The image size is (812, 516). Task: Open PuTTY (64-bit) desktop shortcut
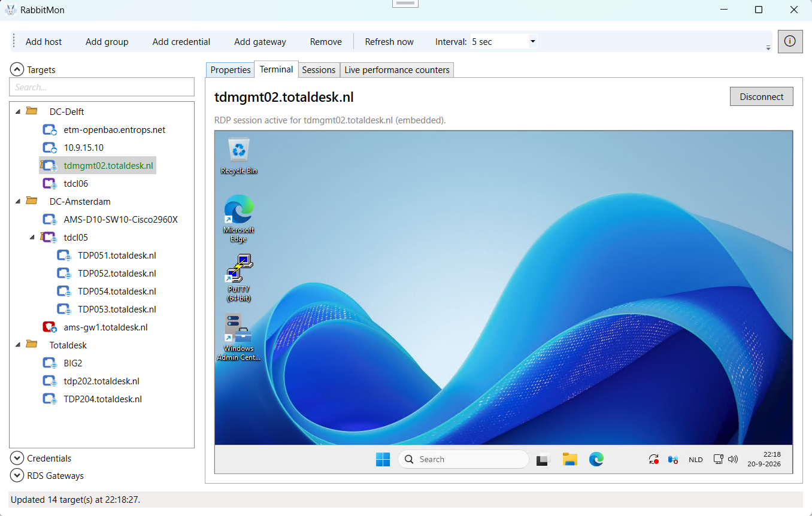[x=239, y=277]
